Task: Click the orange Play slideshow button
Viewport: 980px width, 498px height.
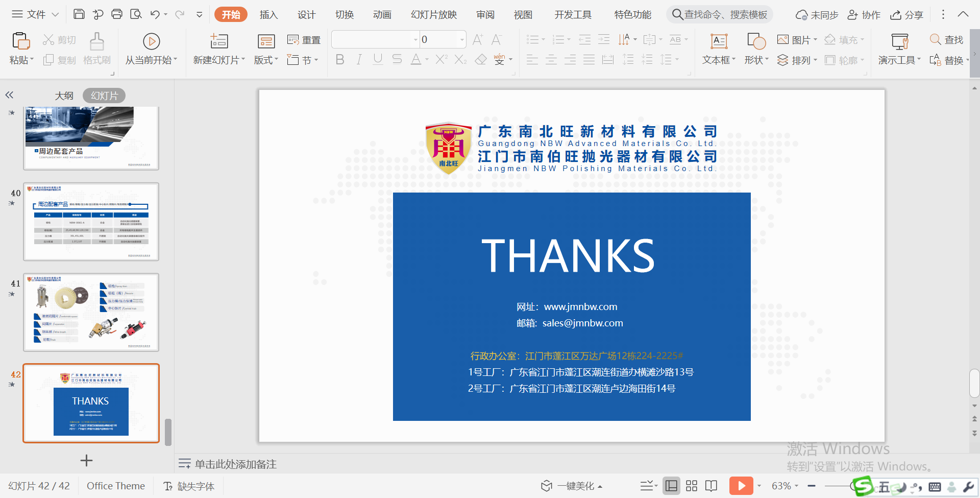Action: (x=741, y=486)
